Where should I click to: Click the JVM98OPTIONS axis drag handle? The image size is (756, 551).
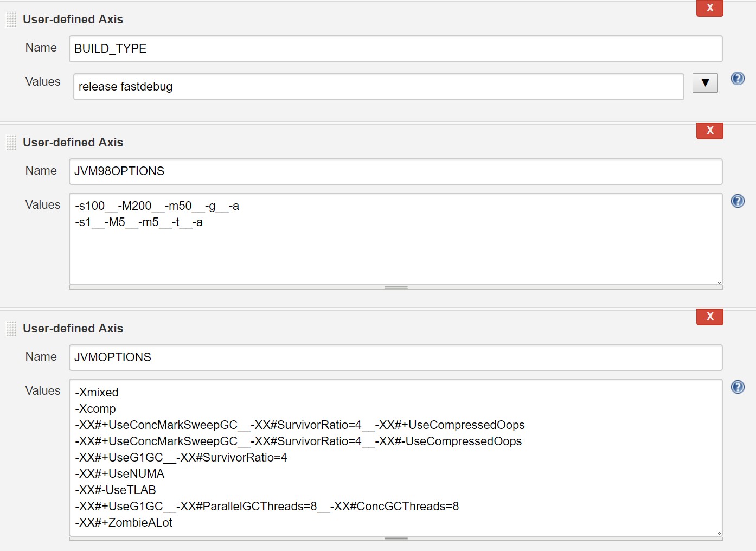pos(11,143)
